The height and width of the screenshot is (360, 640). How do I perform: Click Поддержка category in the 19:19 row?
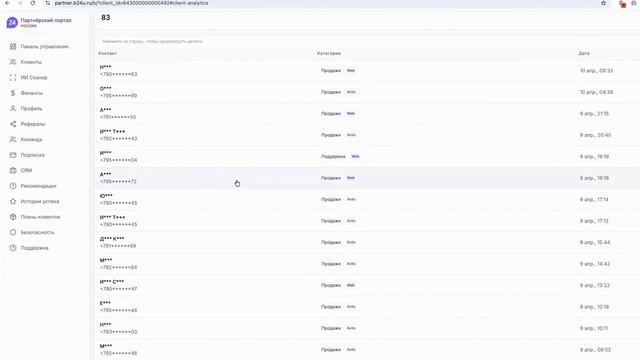(x=333, y=157)
